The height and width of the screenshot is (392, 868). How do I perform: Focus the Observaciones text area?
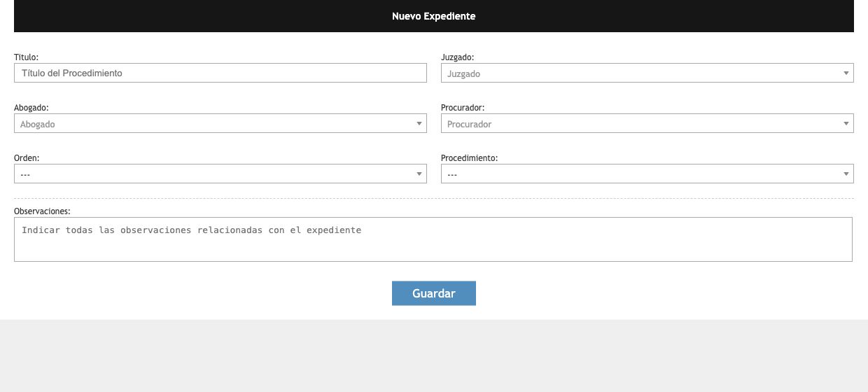tap(433, 239)
